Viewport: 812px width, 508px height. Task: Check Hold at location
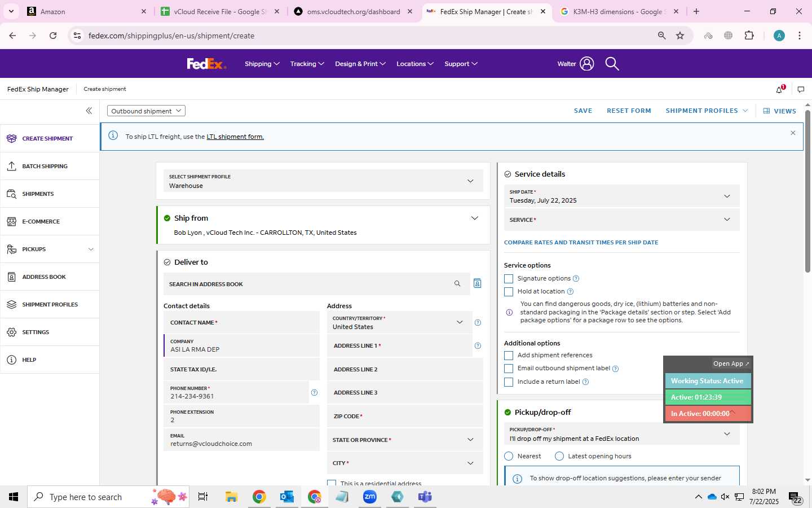coord(509,292)
